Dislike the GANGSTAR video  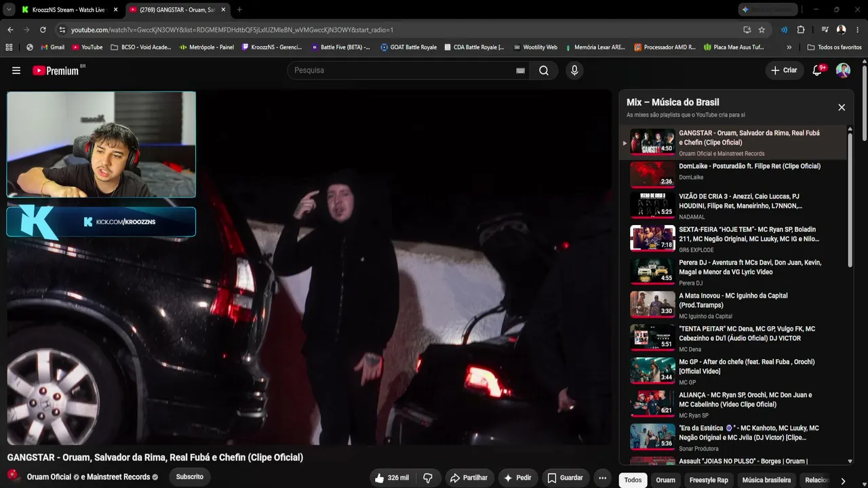coord(428,478)
